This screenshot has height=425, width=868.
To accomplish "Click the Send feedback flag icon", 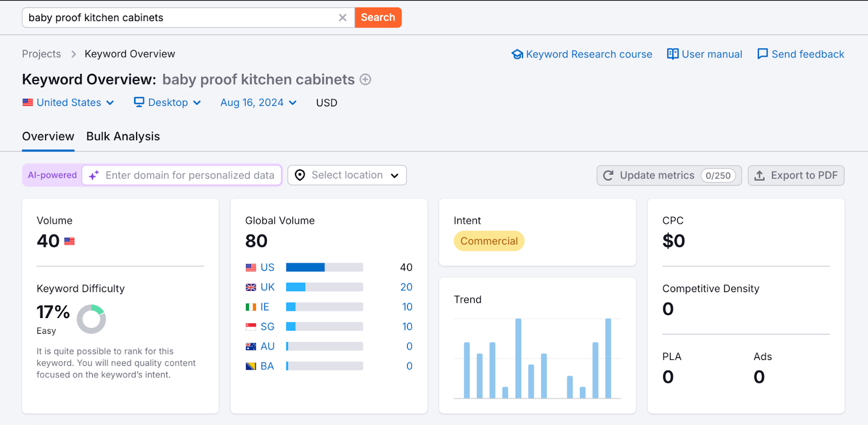I will pos(763,54).
